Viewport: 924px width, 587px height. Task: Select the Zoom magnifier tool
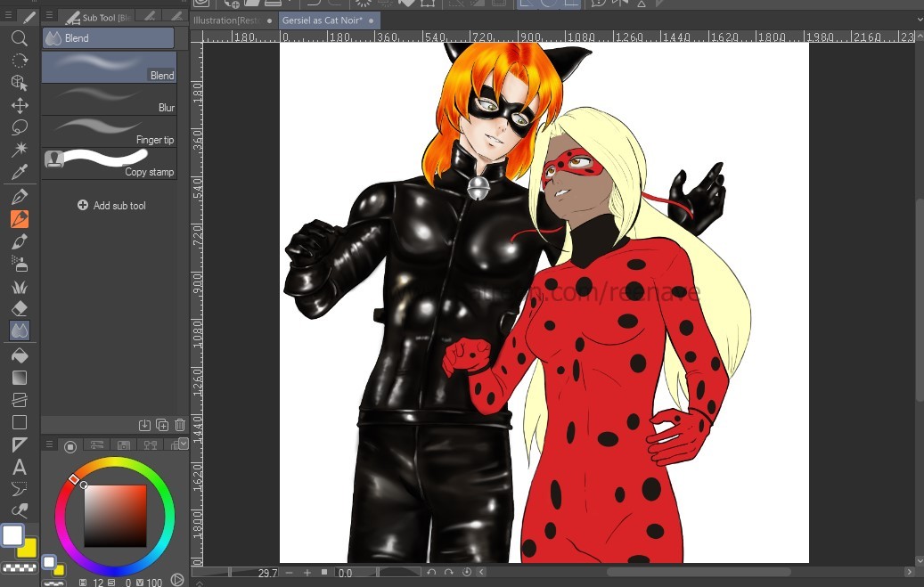(x=20, y=38)
